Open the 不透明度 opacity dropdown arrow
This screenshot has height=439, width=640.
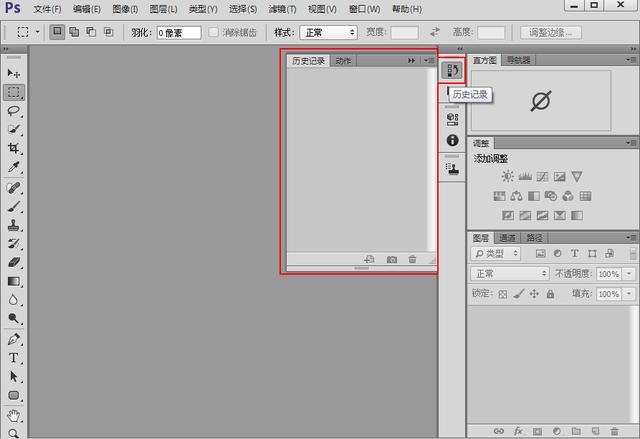coord(629,274)
